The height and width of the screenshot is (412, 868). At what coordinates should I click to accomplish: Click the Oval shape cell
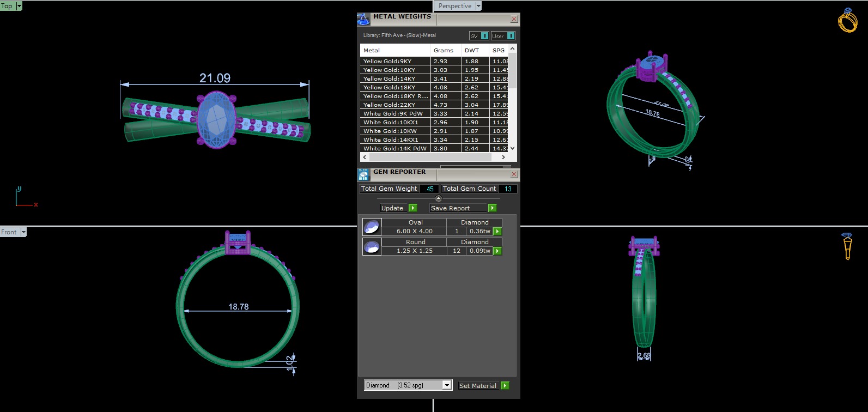(415, 222)
